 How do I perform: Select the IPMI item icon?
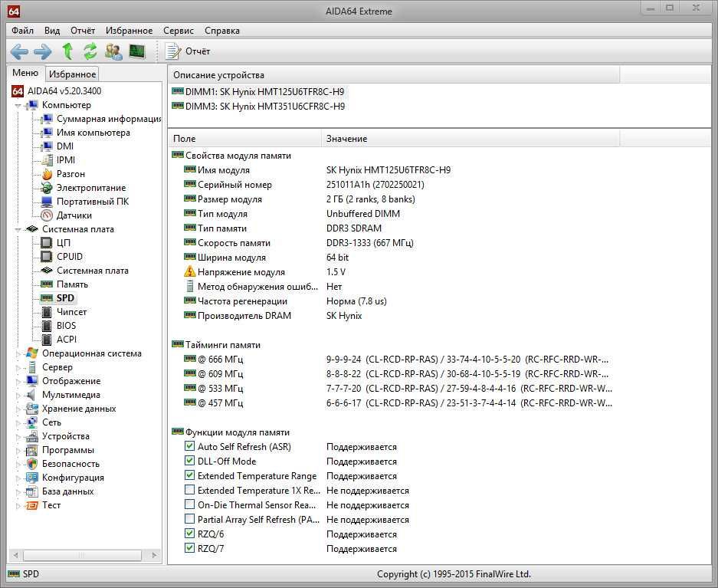point(47,160)
